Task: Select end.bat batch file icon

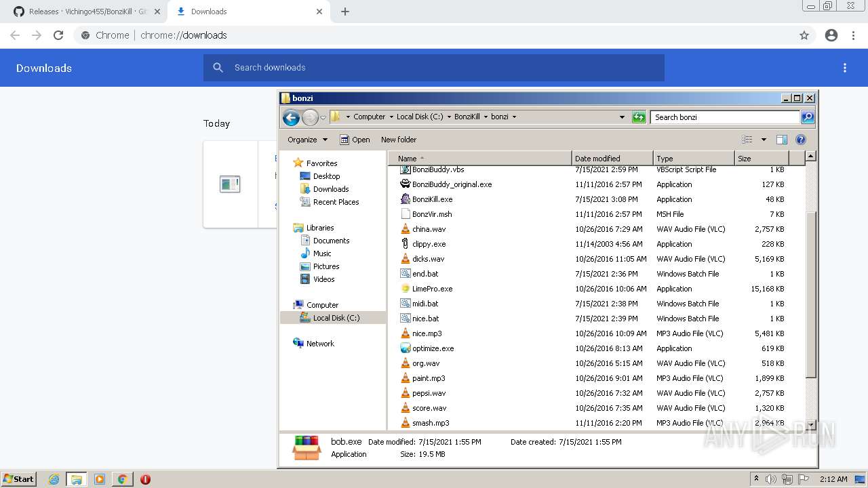Action: coord(406,274)
